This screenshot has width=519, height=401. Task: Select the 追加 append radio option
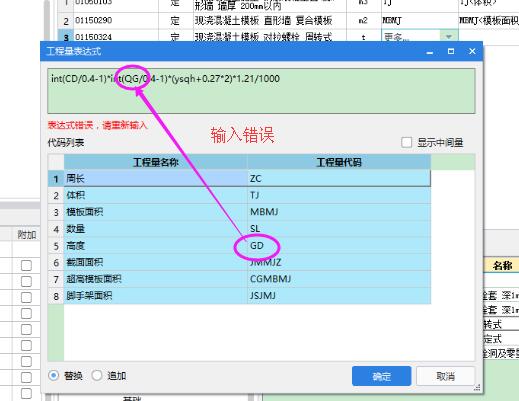click(97, 376)
